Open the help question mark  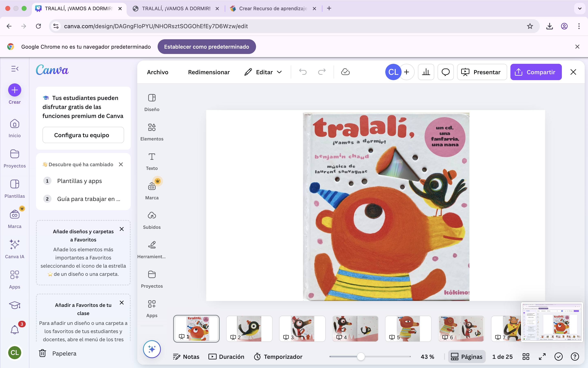point(575,357)
